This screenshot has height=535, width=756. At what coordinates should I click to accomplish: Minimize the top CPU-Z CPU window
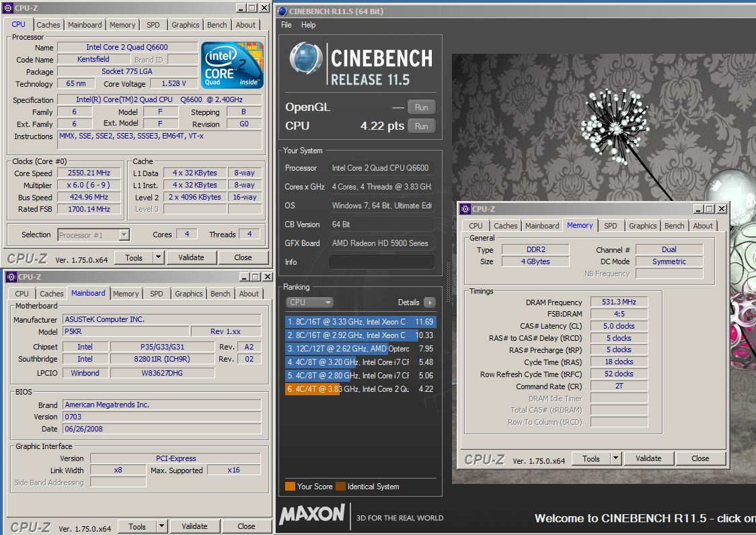click(x=241, y=7)
